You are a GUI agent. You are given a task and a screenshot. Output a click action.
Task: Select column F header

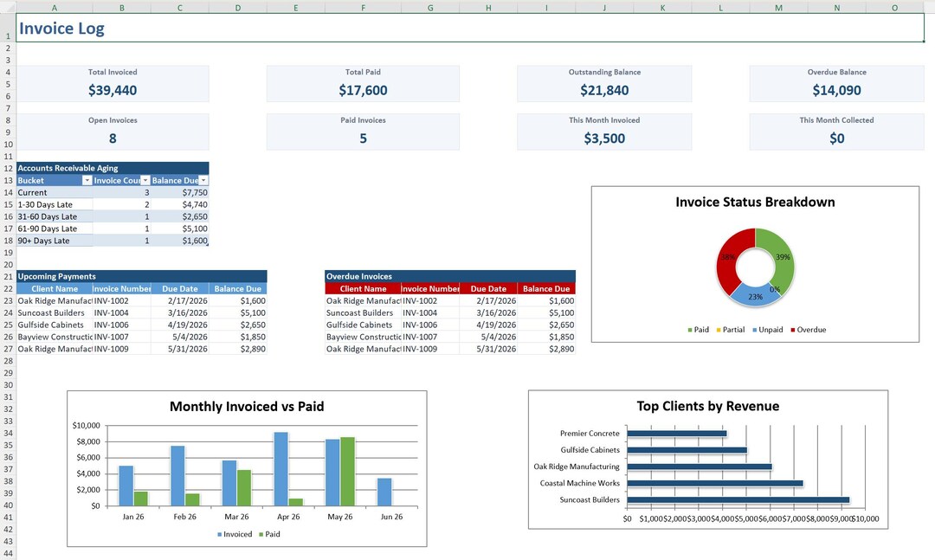(x=363, y=8)
